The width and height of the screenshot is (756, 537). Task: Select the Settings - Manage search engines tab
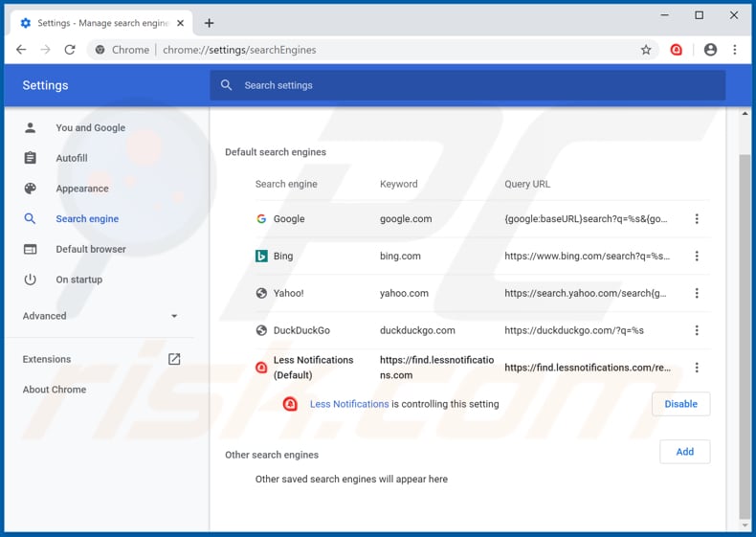pyautogui.click(x=101, y=23)
